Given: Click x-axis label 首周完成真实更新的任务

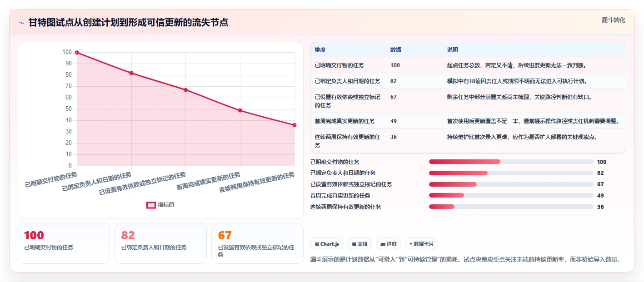Looking at the screenshot, I should tap(209, 181).
